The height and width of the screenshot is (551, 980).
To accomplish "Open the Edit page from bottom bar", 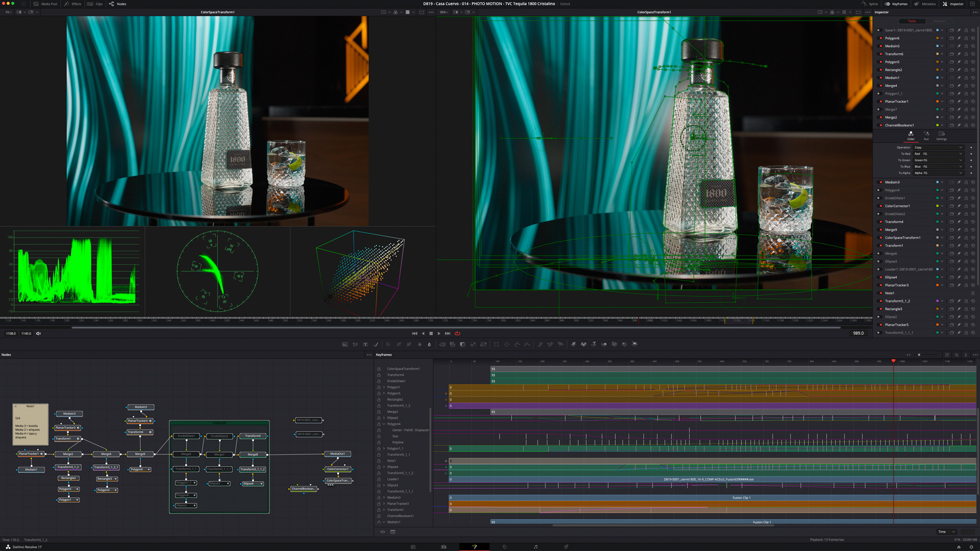I will click(x=443, y=547).
